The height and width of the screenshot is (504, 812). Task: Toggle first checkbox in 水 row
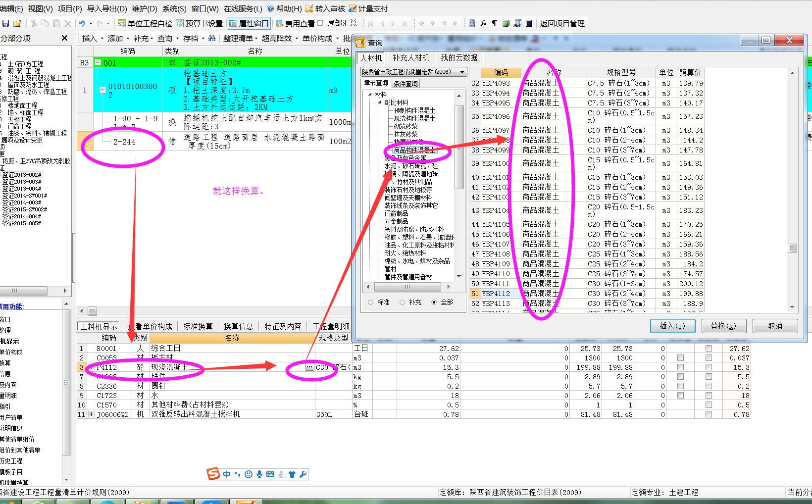680,396
